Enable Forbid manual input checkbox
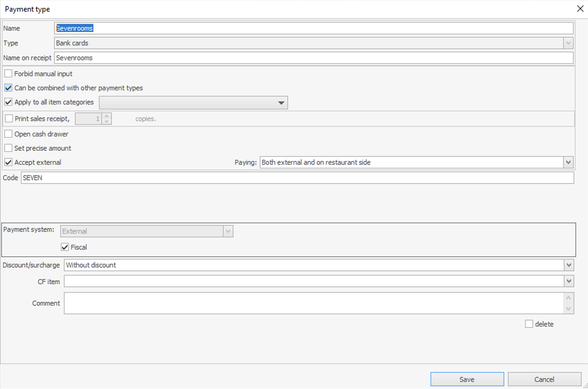Image resolution: width=588 pixels, height=389 pixels. [8, 74]
